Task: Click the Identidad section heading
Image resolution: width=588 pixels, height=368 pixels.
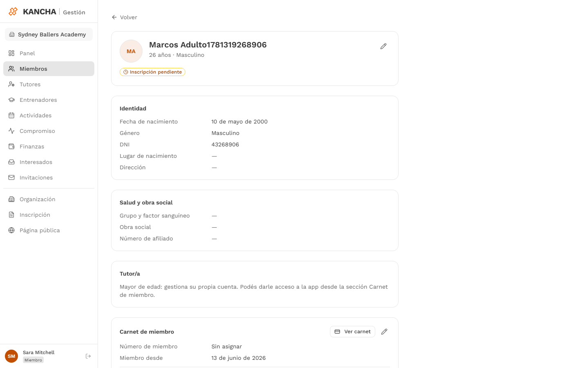Action: coord(133,108)
